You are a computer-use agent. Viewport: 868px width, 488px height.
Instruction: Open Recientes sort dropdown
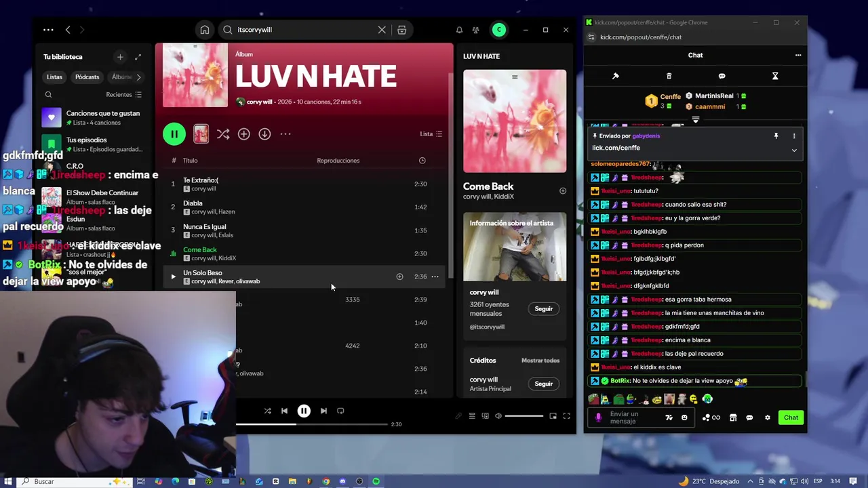pos(123,95)
